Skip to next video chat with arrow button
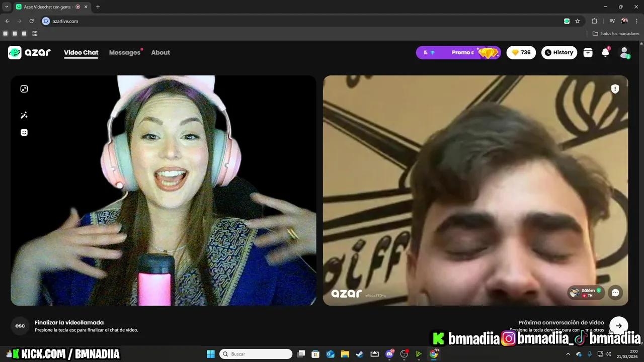This screenshot has width=644, height=362. (x=618, y=326)
